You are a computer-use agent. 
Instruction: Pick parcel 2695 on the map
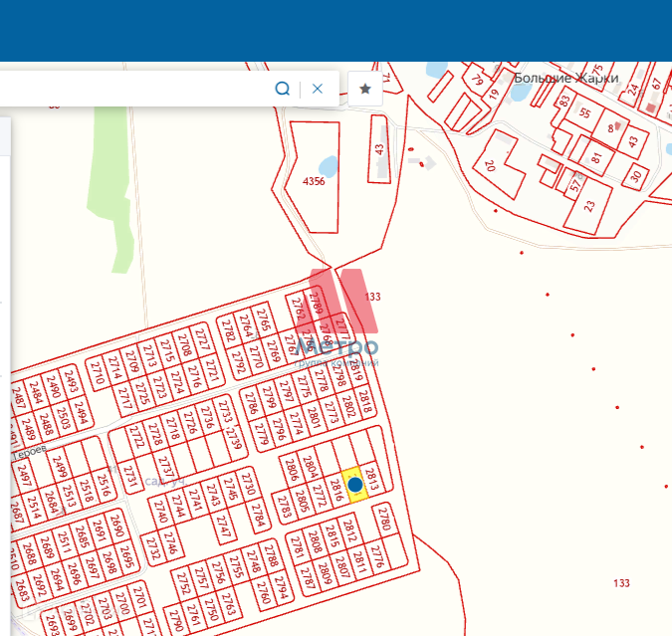[126, 556]
